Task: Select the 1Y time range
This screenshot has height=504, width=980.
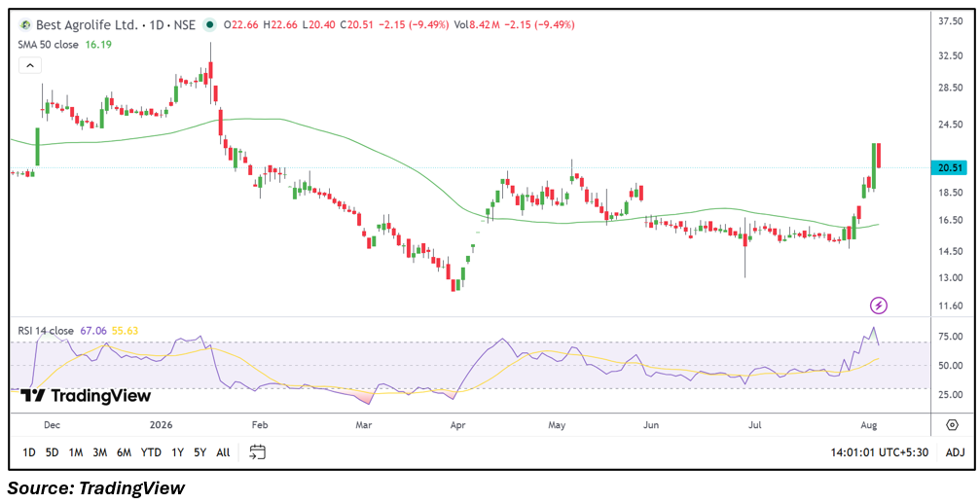Action: [177, 452]
